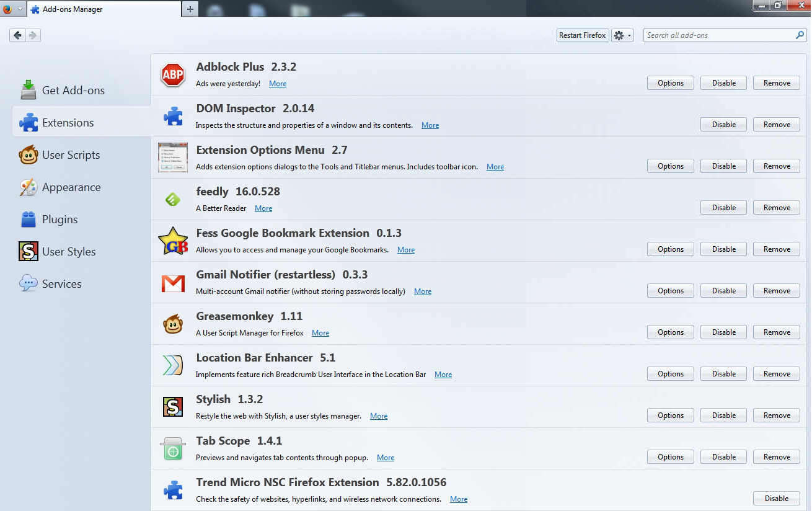Screen dimensions: 812x511
Task: Disable Trend Micro NSC Firefox Extension
Action: (777, 499)
